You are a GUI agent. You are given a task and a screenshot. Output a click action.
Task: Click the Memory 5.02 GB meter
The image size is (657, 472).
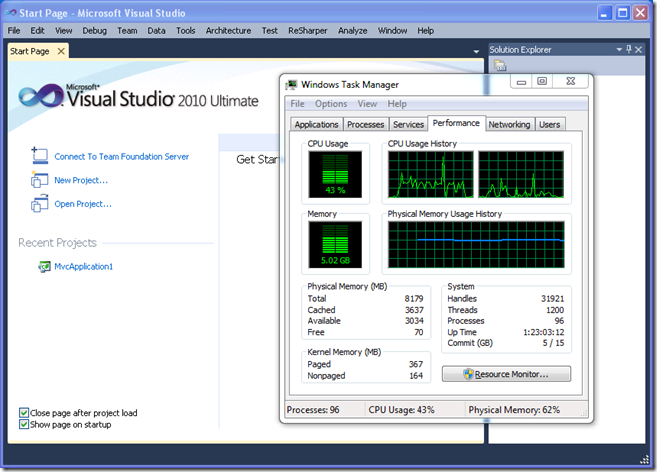335,245
